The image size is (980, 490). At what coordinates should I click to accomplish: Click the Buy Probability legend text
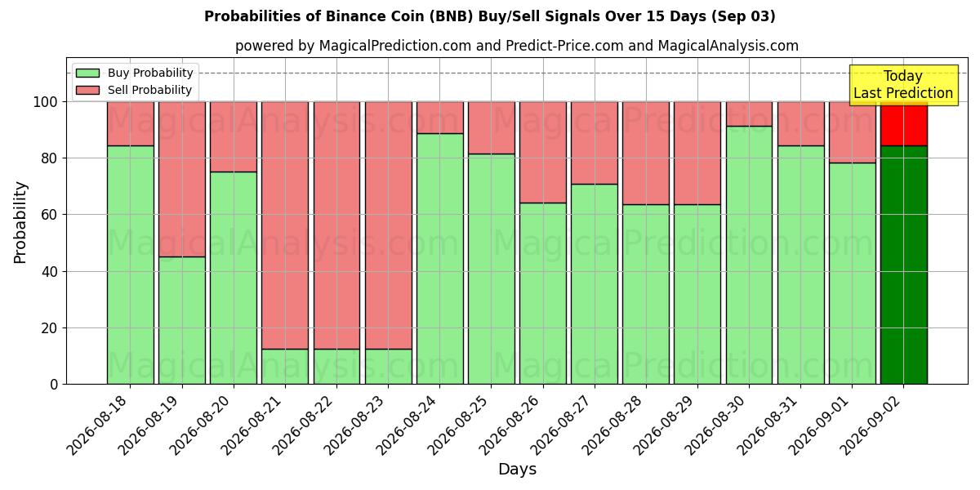point(150,73)
